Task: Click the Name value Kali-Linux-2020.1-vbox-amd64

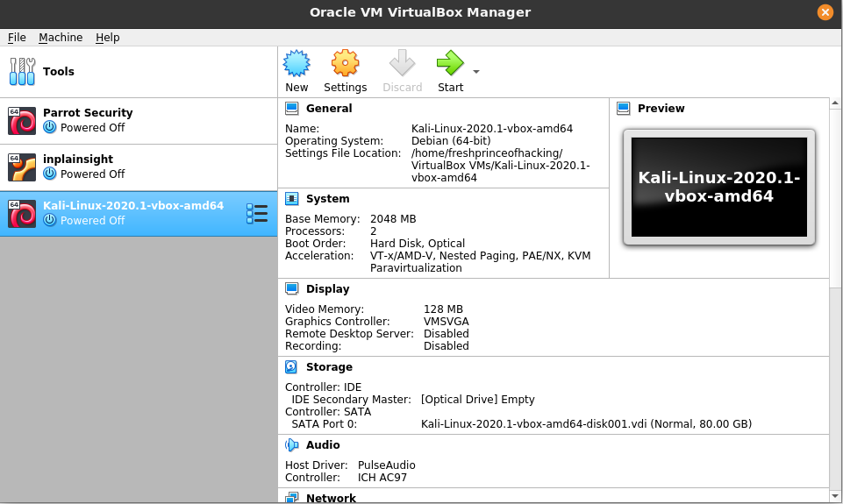Action: point(492,129)
